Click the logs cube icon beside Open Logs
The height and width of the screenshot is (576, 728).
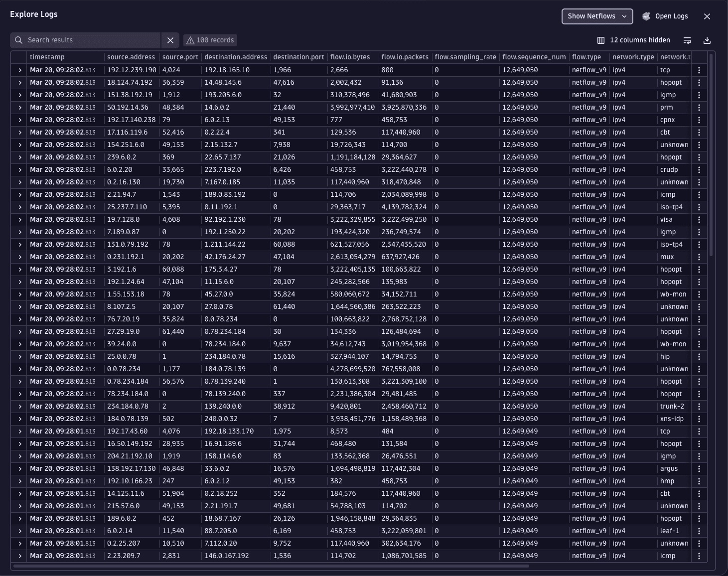(x=646, y=16)
